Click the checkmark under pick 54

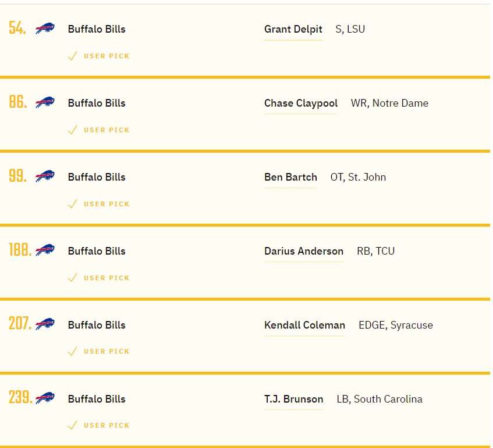click(x=72, y=56)
